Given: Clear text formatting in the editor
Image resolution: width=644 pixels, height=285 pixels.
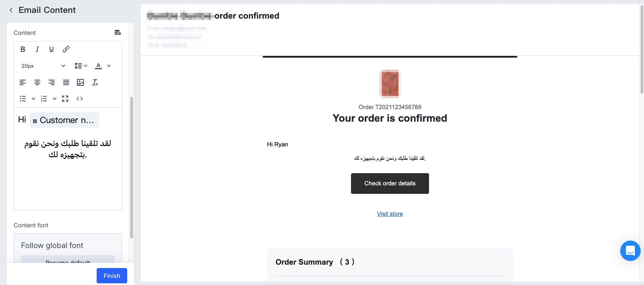Looking at the screenshot, I should click(x=95, y=82).
